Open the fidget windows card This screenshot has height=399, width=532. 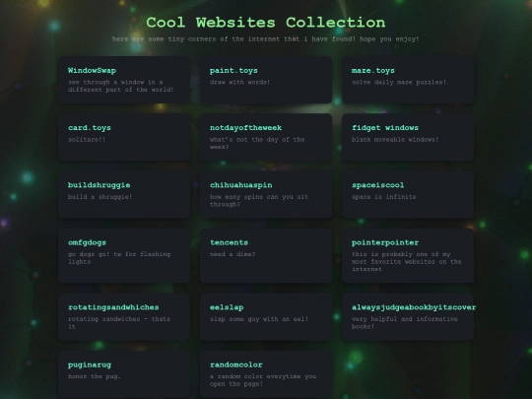tap(408, 137)
